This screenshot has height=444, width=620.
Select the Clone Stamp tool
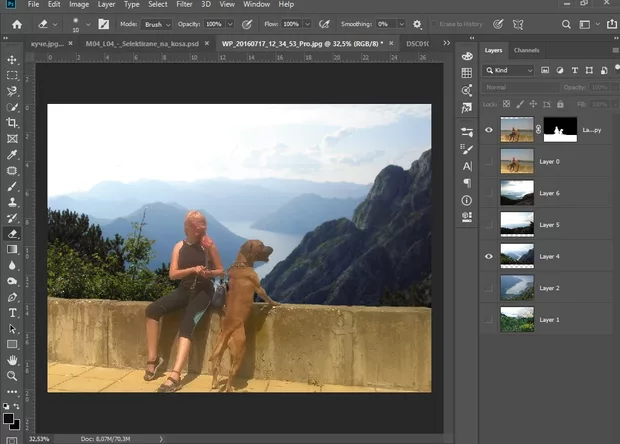[x=12, y=202]
